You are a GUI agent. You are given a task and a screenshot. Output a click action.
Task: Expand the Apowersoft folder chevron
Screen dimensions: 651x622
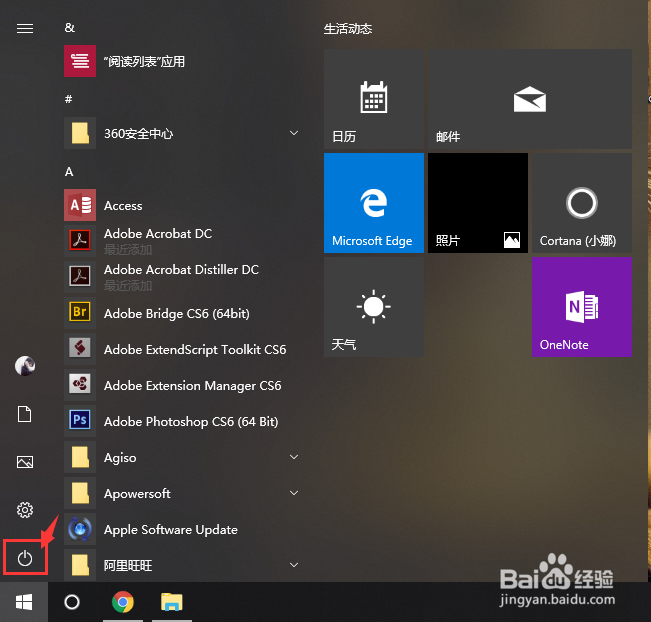click(x=294, y=493)
